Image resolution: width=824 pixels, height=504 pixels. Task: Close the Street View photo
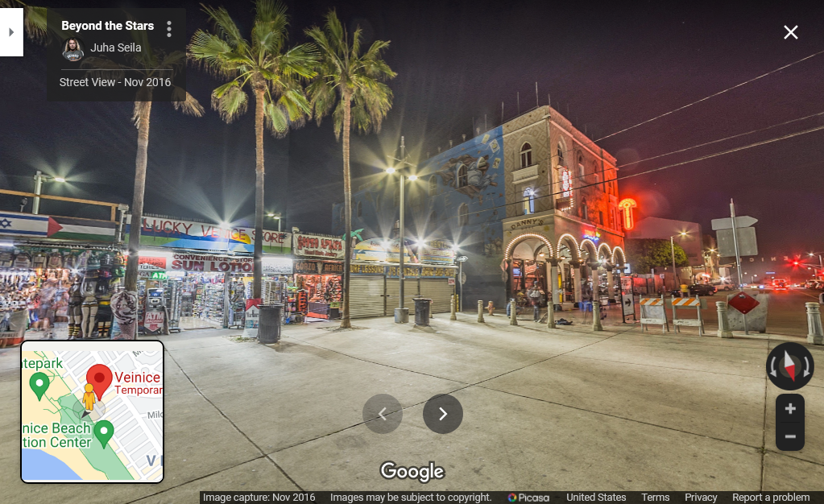[790, 32]
